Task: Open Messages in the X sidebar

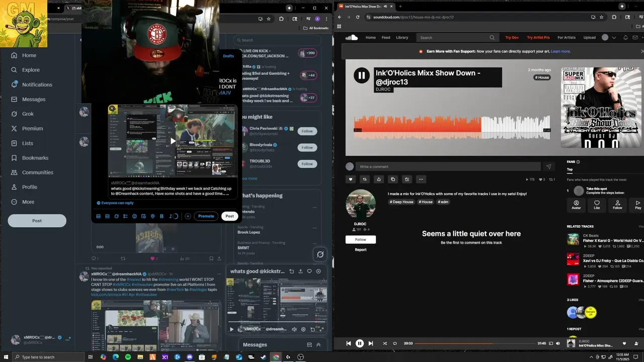Action: click(28, 99)
